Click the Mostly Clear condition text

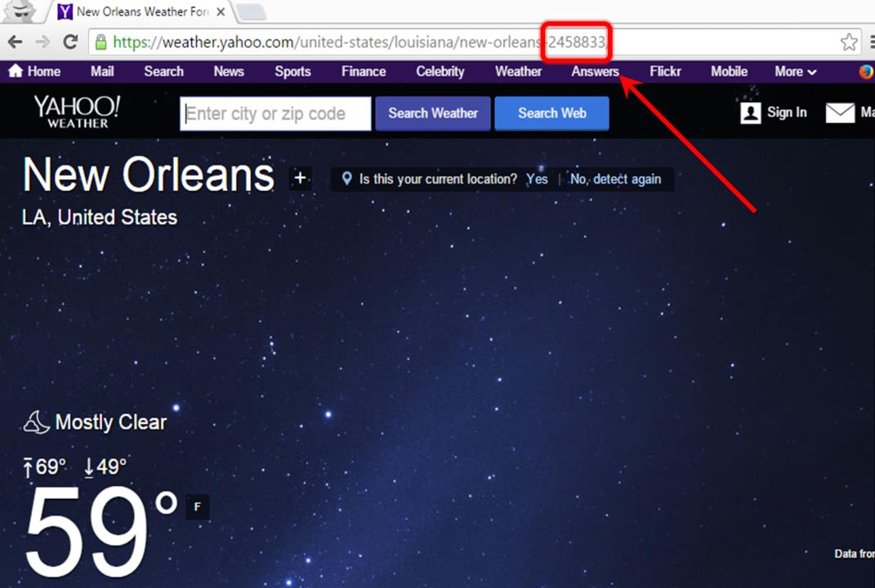point(111,422)
